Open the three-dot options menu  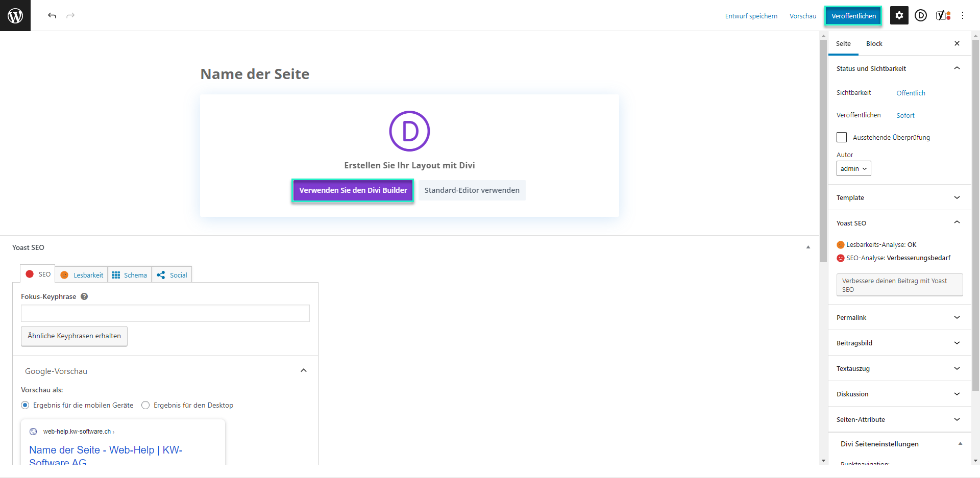point(963,15)
